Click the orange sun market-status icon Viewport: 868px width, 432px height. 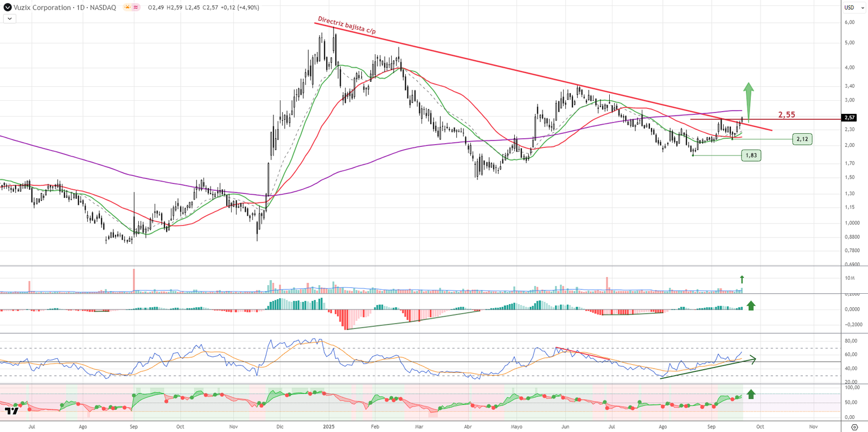[x=127, y=8]
